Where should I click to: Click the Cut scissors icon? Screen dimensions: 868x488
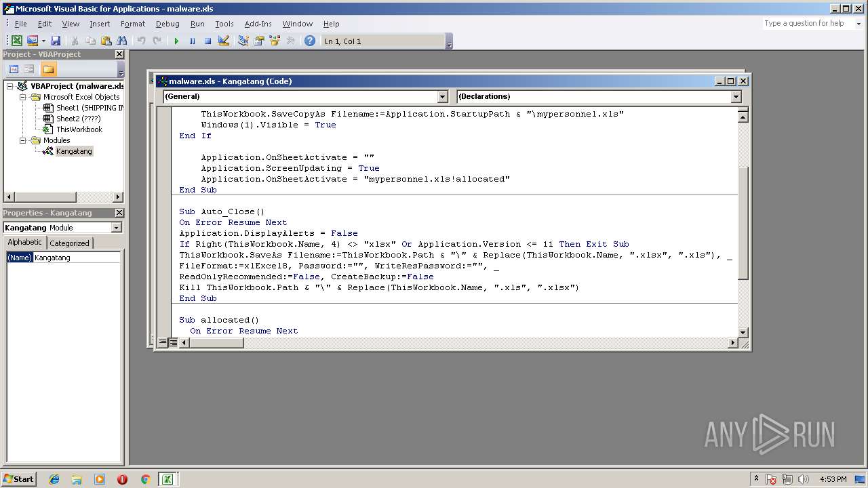[75, 41]
